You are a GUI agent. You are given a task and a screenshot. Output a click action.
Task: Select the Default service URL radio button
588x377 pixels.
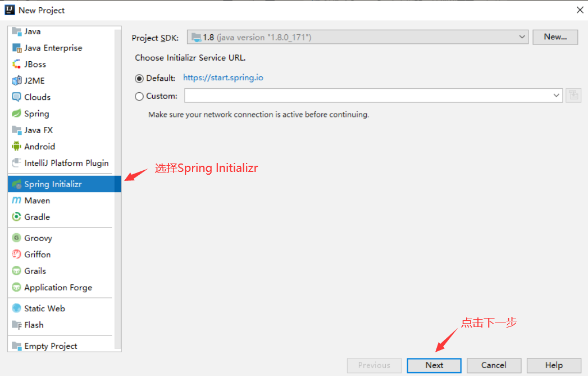click(x=139, y=79)
